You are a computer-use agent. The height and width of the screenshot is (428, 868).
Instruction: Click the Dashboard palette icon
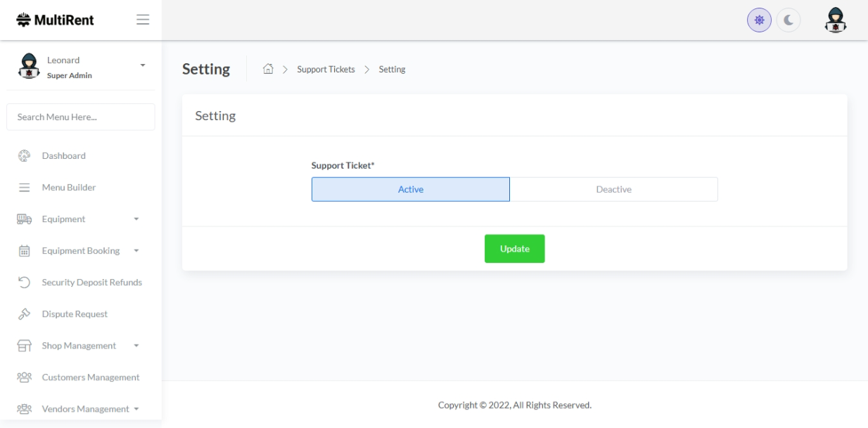click(x=24, y=156)
